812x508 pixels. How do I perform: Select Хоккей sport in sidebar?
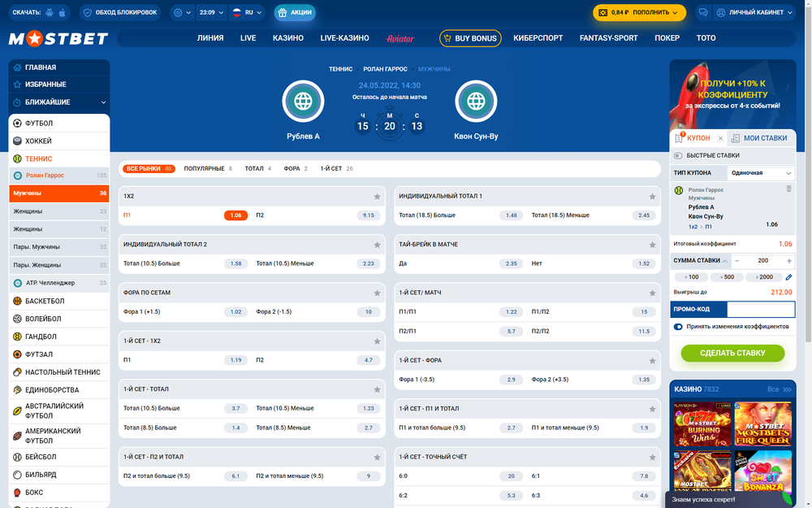point(59,141)
